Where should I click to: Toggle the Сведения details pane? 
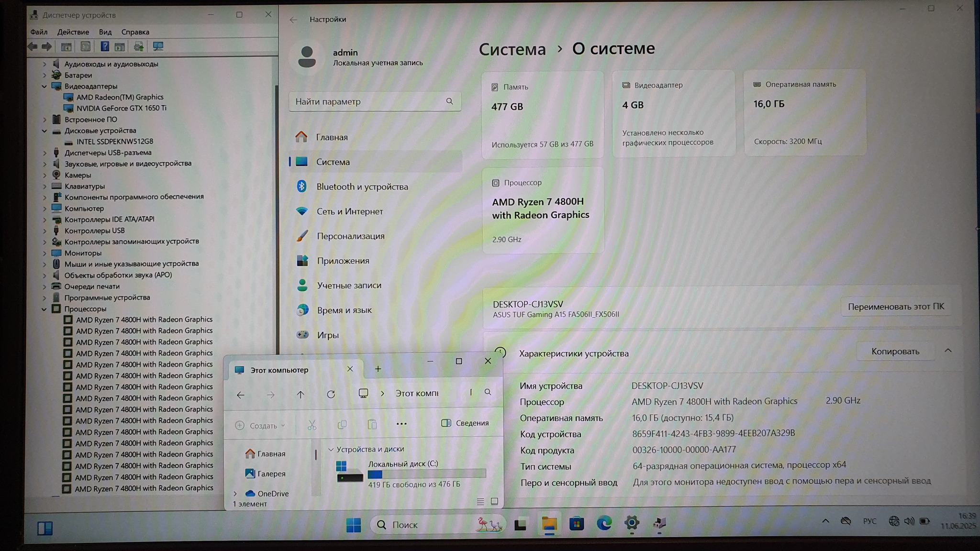point(465,423)
